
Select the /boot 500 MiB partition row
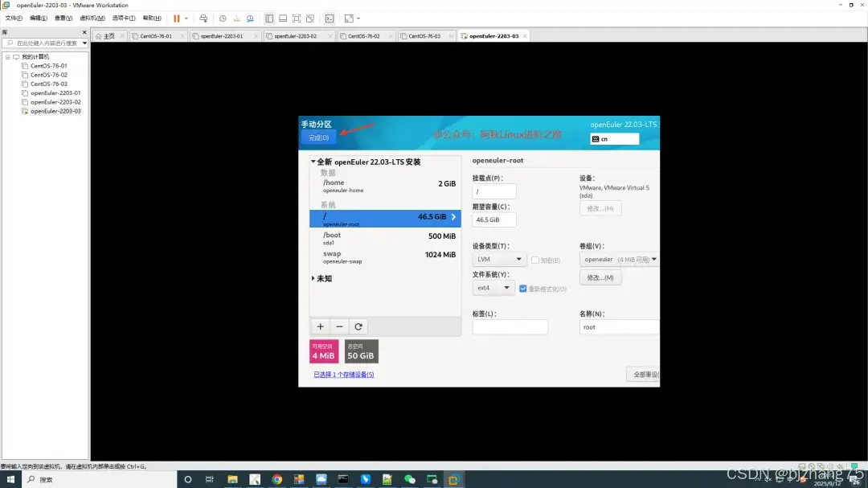coord(385,238)
